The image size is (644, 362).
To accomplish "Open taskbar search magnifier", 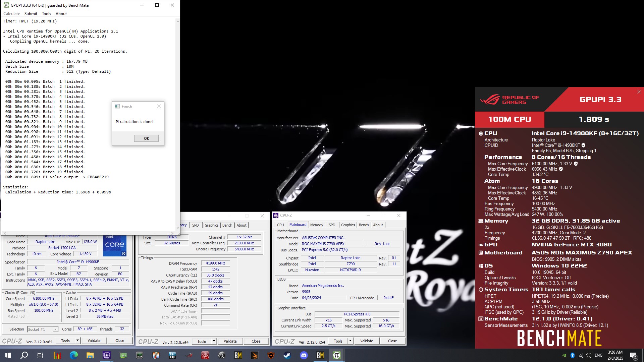I will tap(24, 355).
